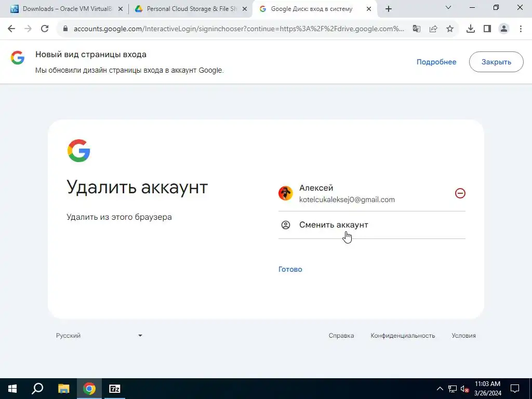Image resolution: width=532 pixels, height=399 pixels.
Task: Click the share page icon
Action: pyautogui.click(x=433, y=29)
